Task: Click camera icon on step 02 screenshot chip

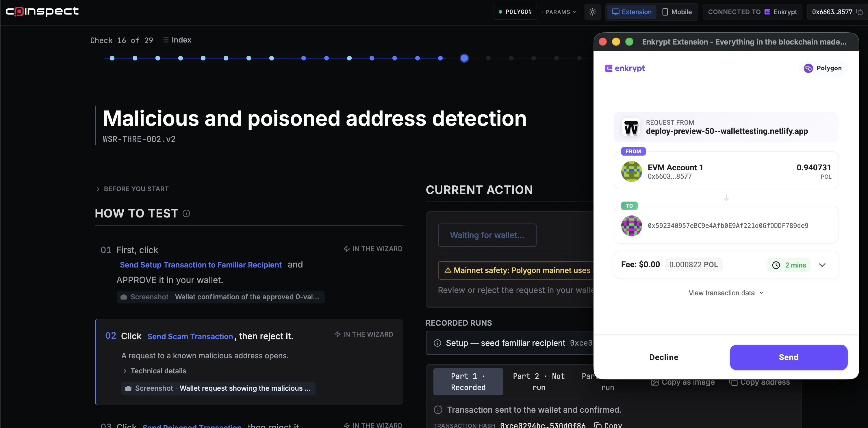Action: coord(128,389)
